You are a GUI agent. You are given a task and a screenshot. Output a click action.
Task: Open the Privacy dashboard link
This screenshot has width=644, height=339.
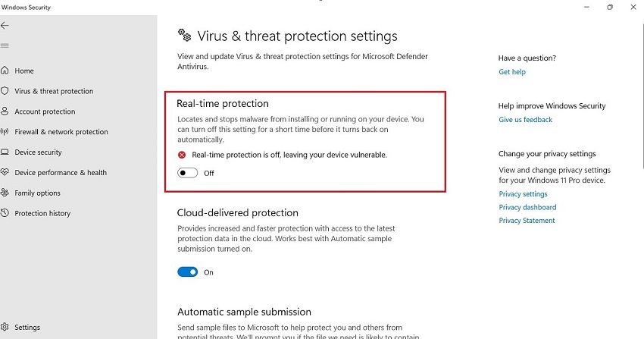point(527,207)
